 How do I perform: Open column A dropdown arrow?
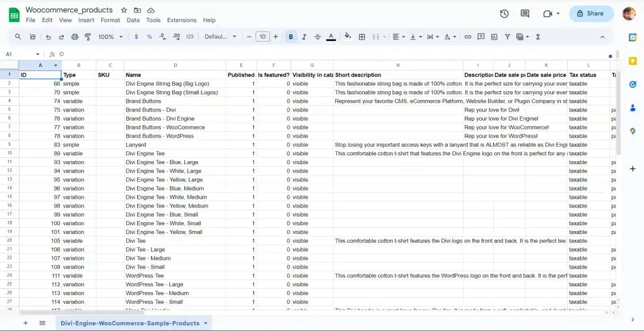(x=55, y=65)
